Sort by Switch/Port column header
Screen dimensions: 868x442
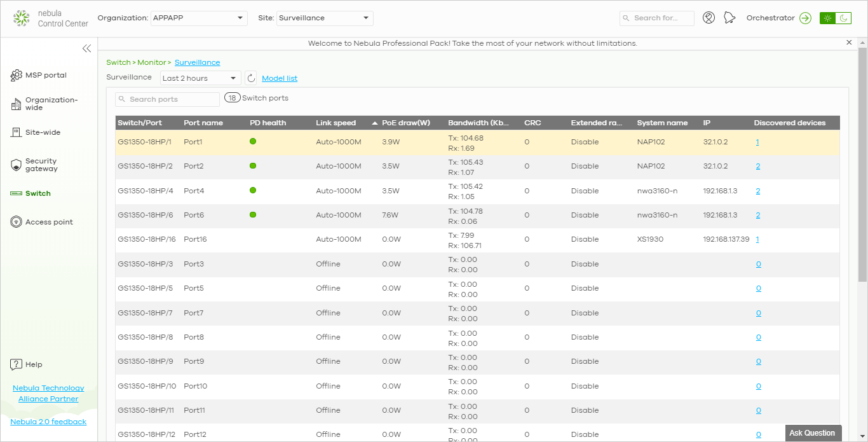click(x=140, y=123)
